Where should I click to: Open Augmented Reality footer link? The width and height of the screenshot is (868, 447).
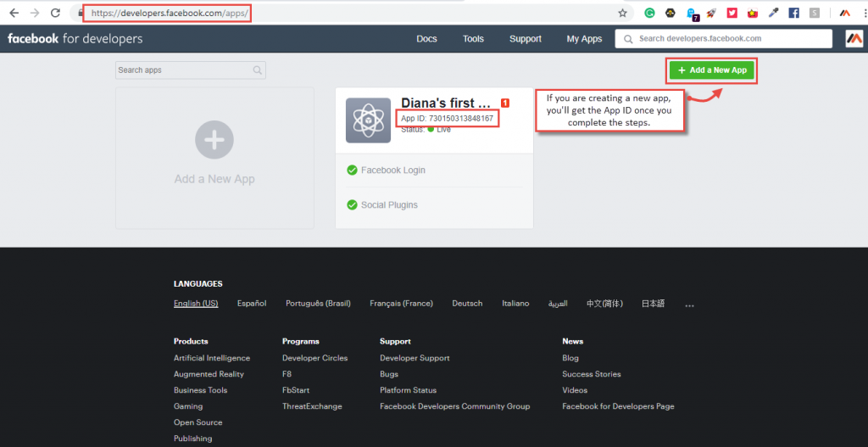click(209, 374)
